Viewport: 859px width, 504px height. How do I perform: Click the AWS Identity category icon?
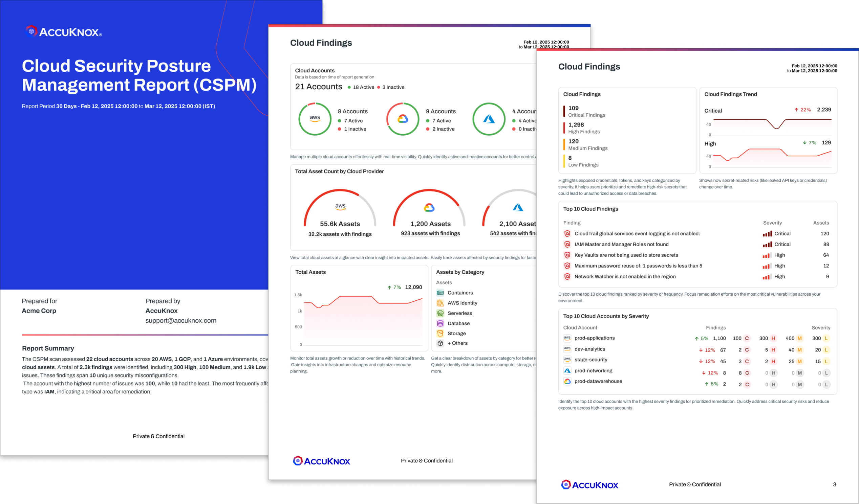440,303
